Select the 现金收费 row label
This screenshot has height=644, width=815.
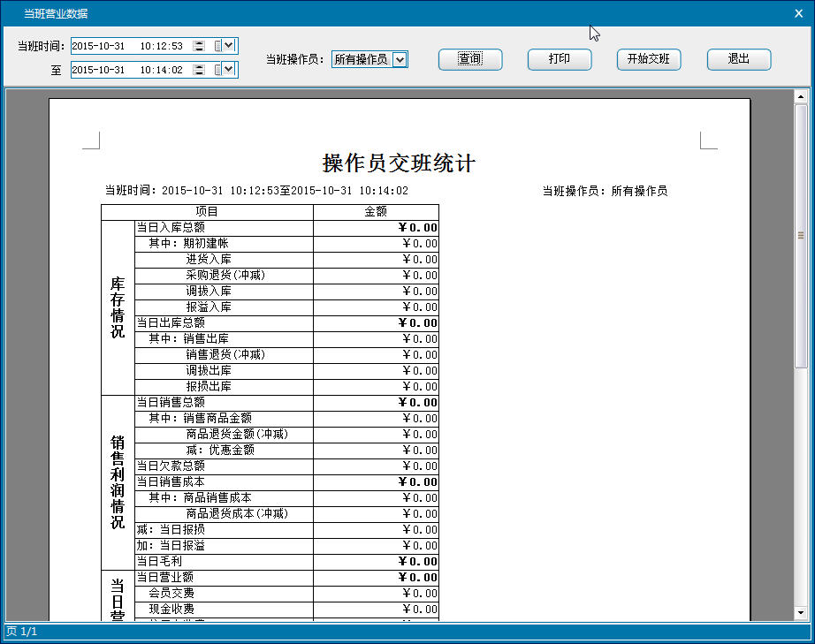pos(171,610)
